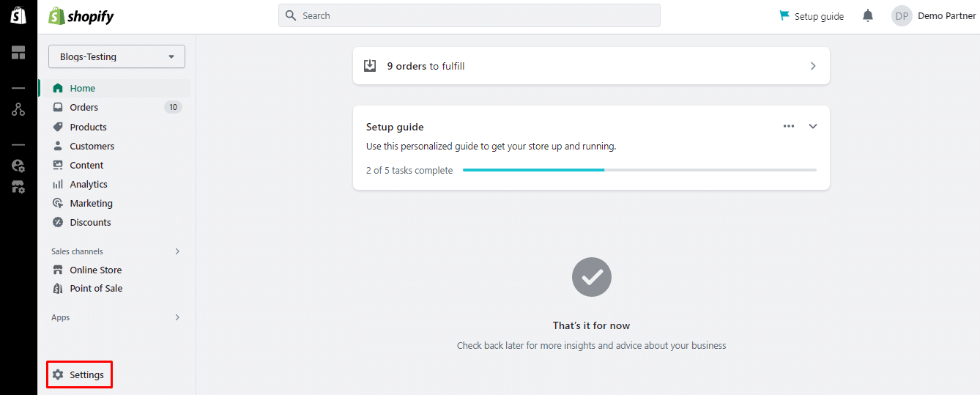Click the notifications bell icon
The image size is (980, 395).
click(868, 16)
